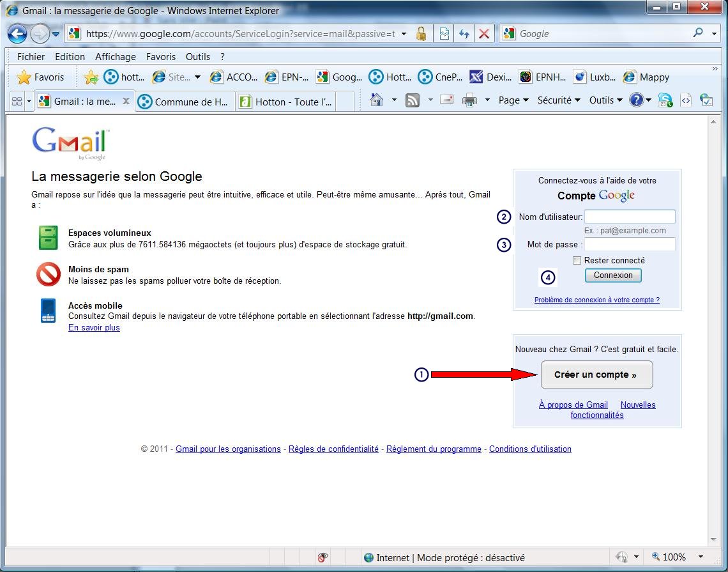Open the Luxb... favorite
Viewport: 728px width, 572px height.
[x=595, y=77]
